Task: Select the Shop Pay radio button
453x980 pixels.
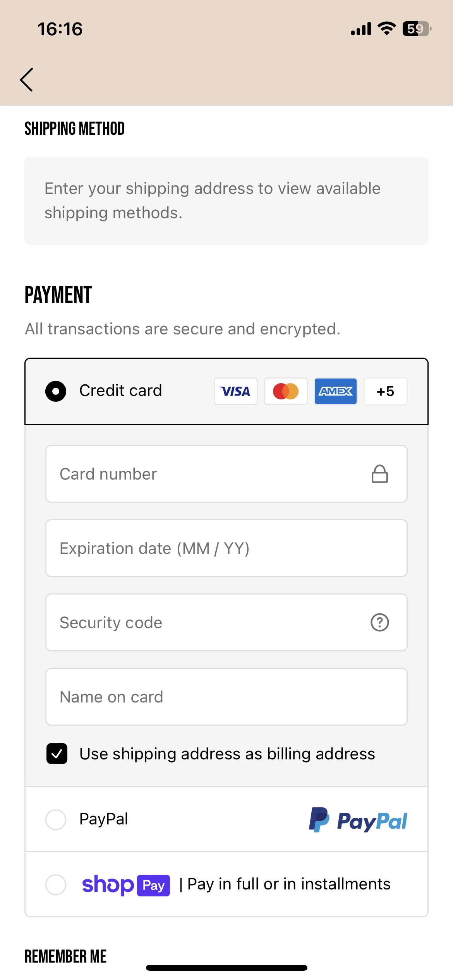Action: tap(56, 885)
